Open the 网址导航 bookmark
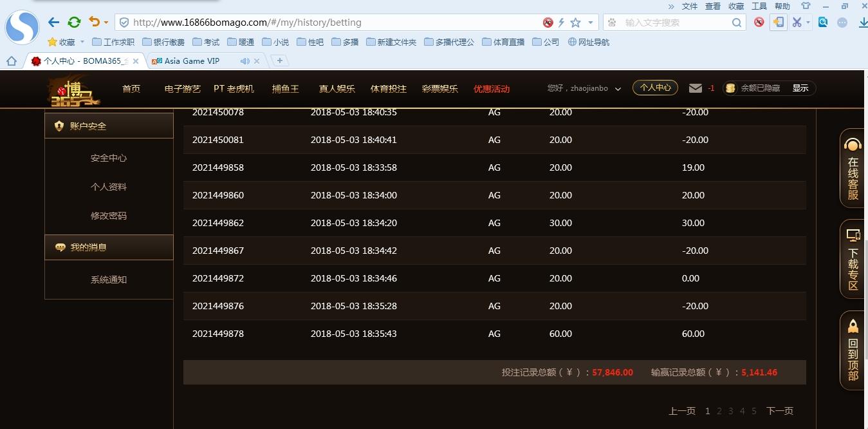 589,42
